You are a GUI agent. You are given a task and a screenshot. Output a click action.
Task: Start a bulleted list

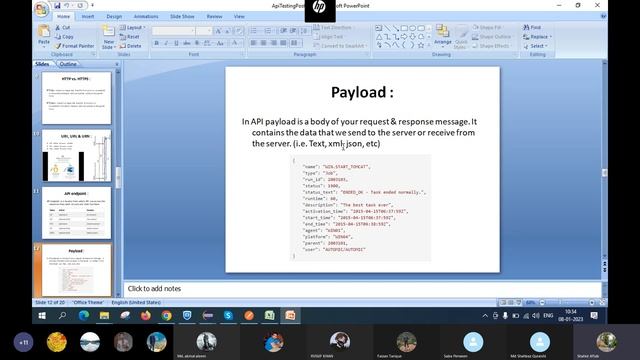click(x=254, y=31)
